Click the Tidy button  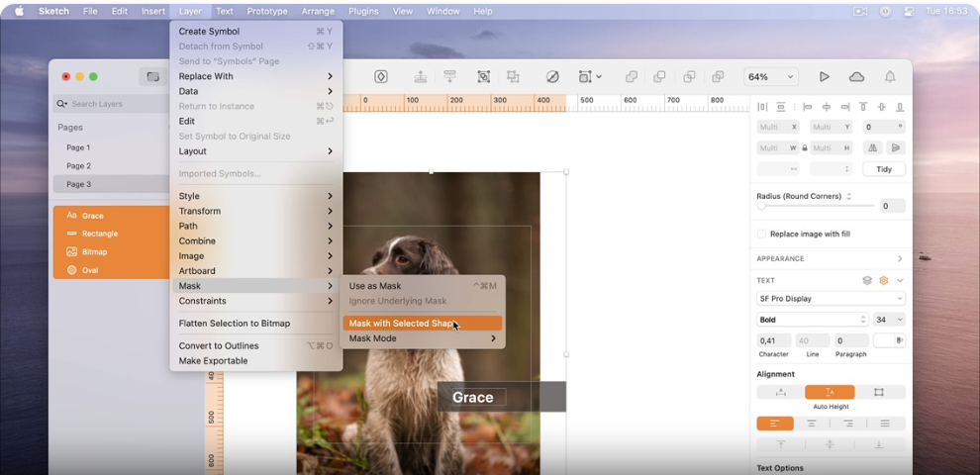pyautogui.click(x=884, y=169)
